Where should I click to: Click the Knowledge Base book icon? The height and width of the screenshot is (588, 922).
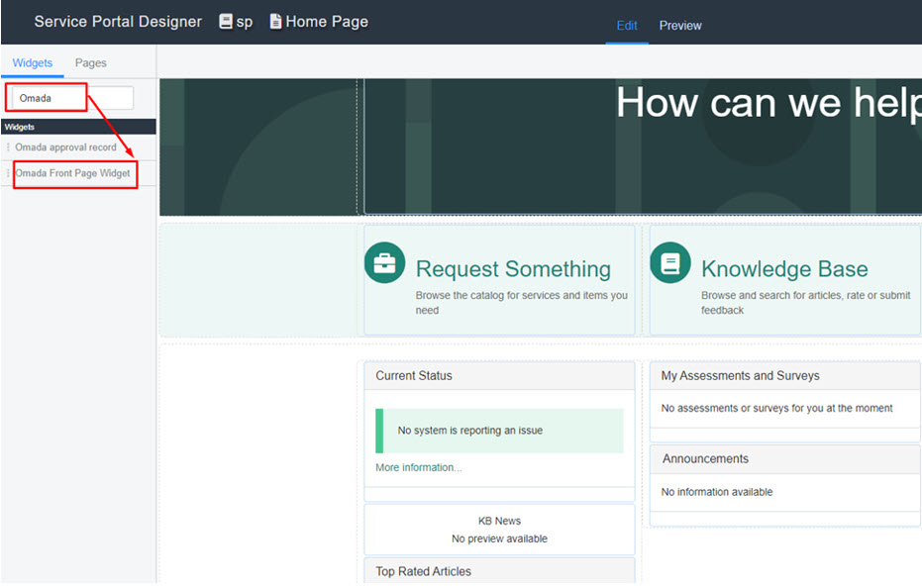(x=670, y=263)
